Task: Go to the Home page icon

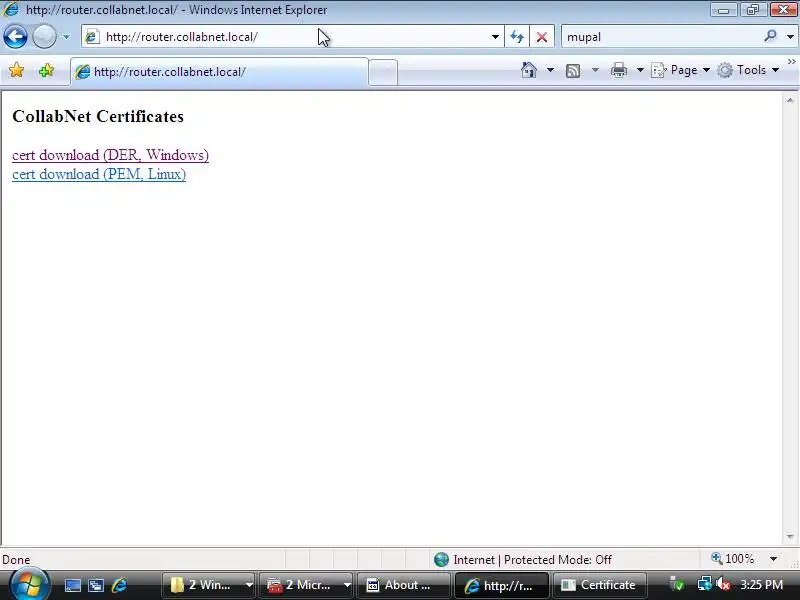Action: coord(529,70)
